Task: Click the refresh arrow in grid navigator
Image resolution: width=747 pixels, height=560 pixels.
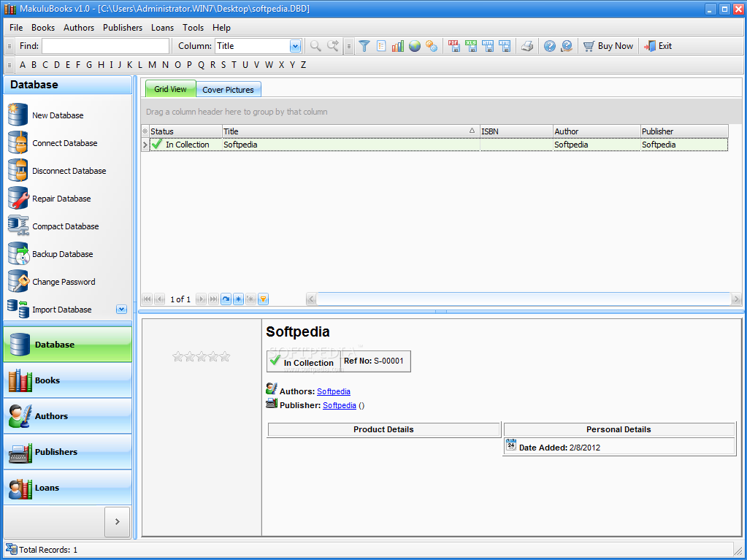Action: coord(226,299)
